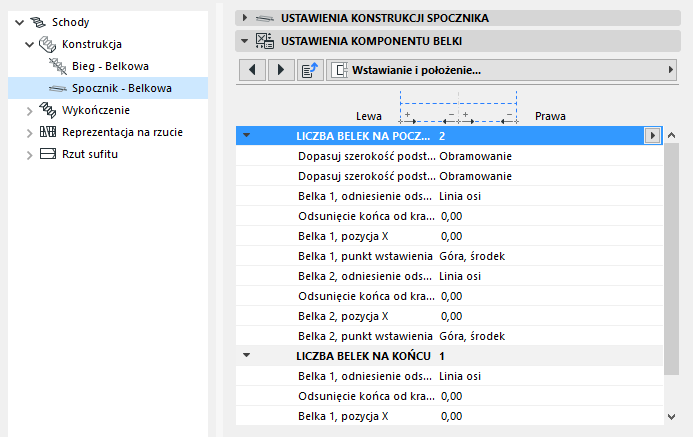
Task: Select first Dopasuj szerokość Obramowanie row
Action: [x=449, y=156]
